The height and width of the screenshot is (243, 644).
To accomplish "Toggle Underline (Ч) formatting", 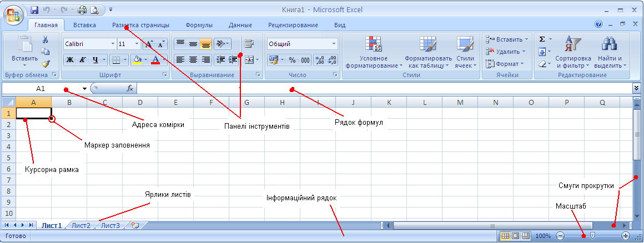I will coord(95,60).
